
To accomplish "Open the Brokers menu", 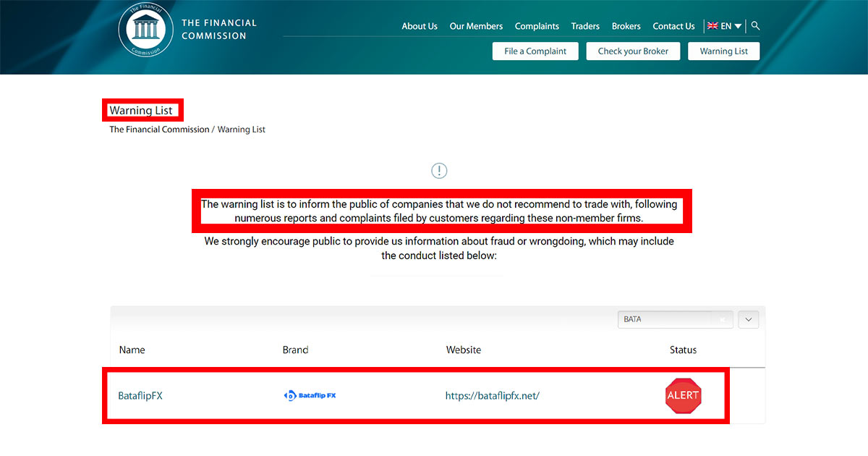I will click(626, 26).
